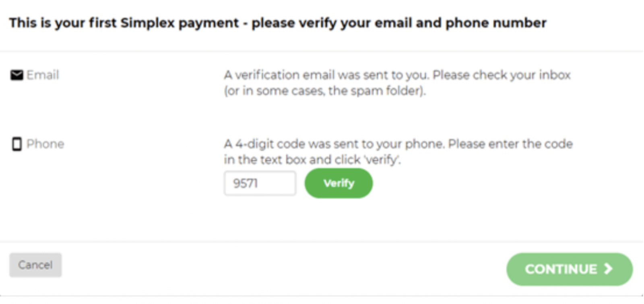The image size is (644, 304).
Task: Click the envelope icon beside Email
Action: click(17, 75)
